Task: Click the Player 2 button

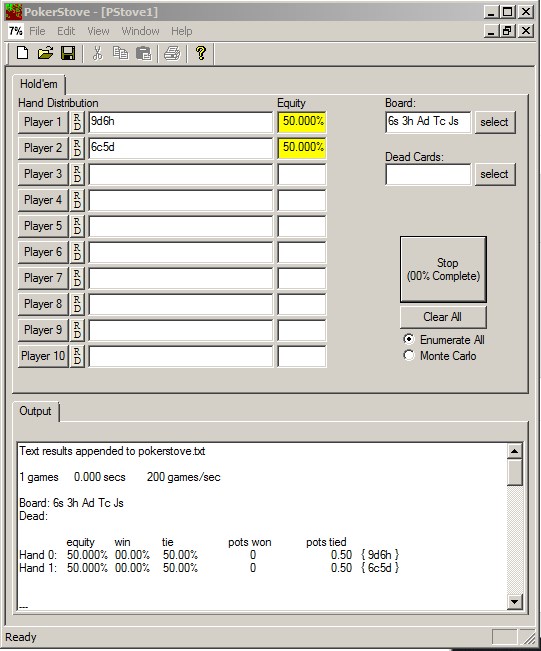Action: click(43, 148)
